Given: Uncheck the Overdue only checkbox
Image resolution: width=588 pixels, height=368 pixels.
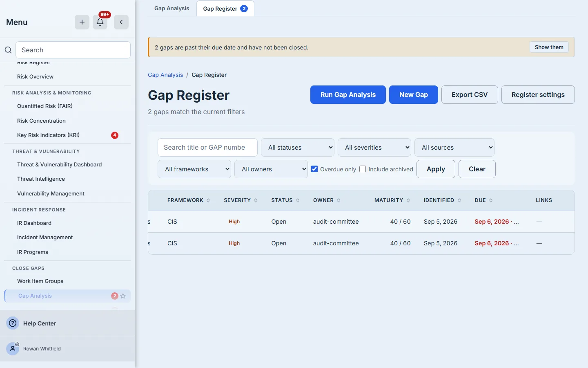Looking at the screenshot, I should pos(314,169).
